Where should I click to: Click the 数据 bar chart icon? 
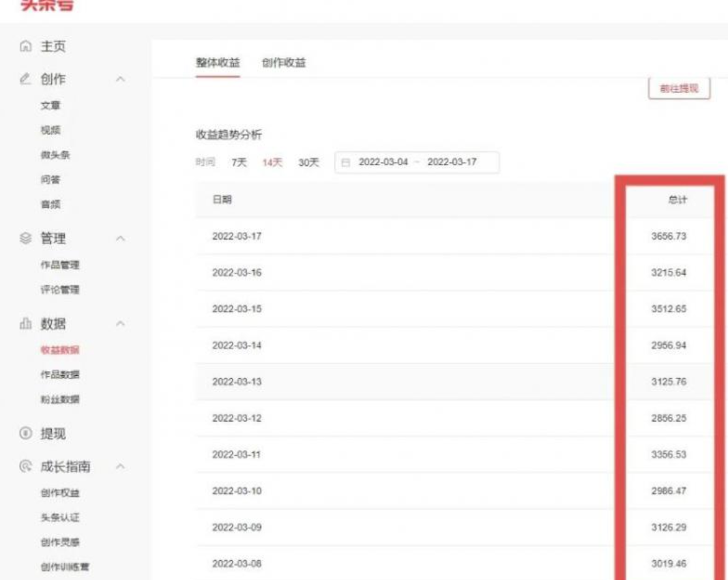(x=25, y=323)
